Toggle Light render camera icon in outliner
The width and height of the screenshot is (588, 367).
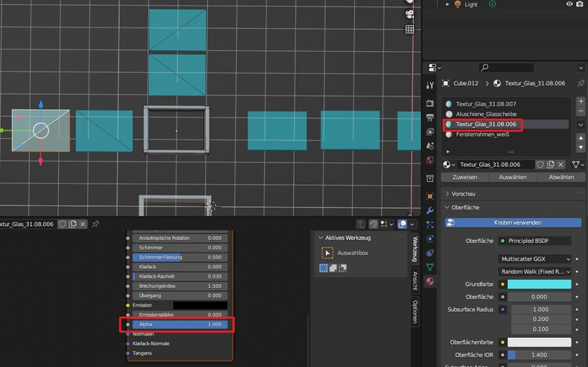pos(579,4)
